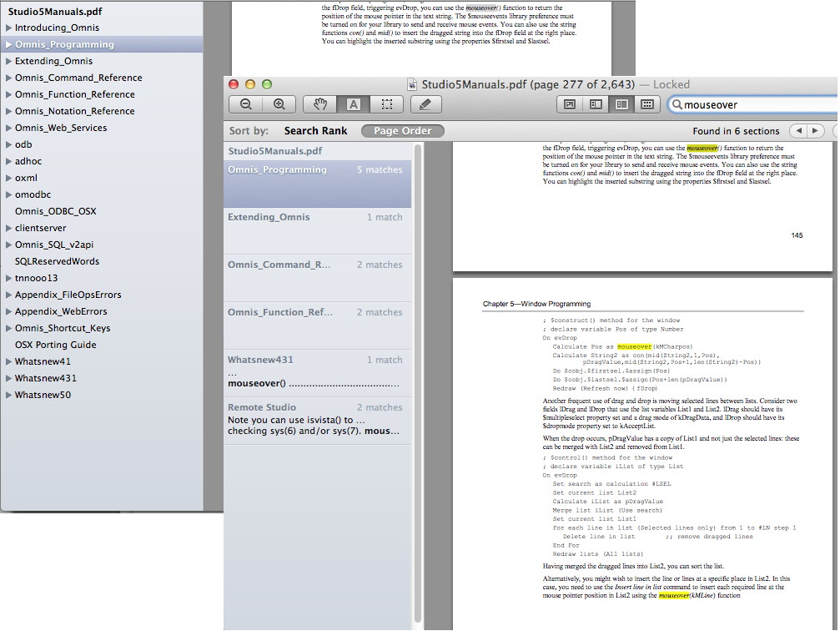Select the rectangular selection tool
The height and width of the screenshot is (631, 840).
click(387, 104)
